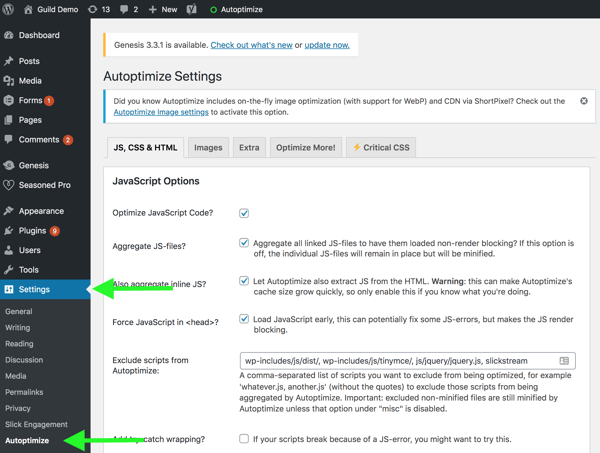Click the Plugins 9 update badge
The image size is (600, 453).
(55, 231)
